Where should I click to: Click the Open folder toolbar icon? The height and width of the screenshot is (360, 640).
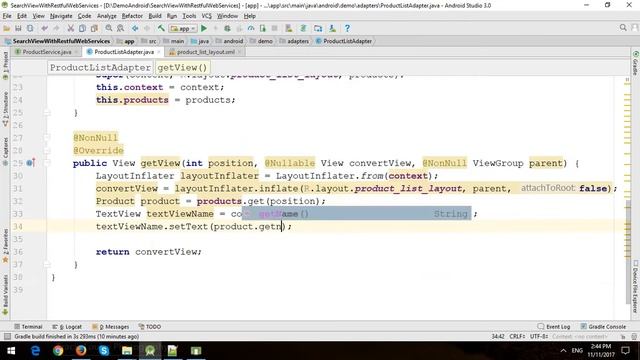click(7, 28)
